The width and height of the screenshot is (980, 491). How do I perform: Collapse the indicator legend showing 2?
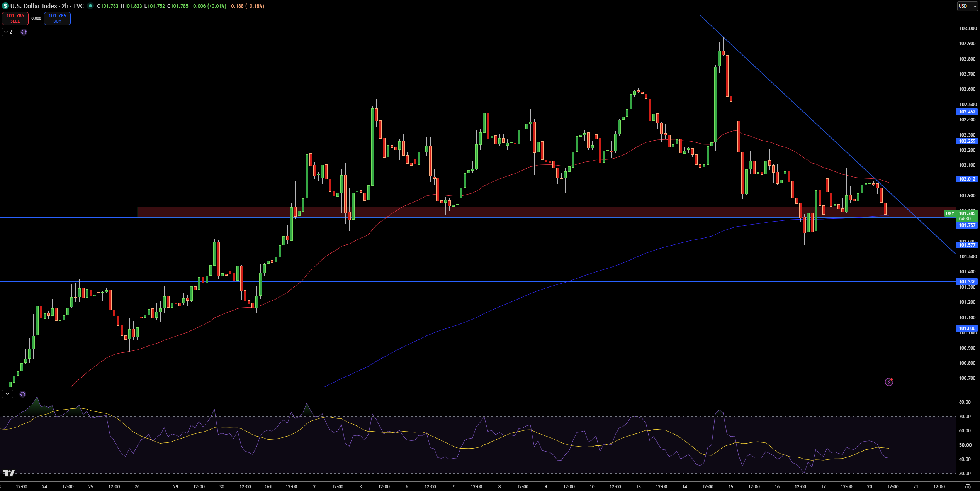(x=8, y=32)
